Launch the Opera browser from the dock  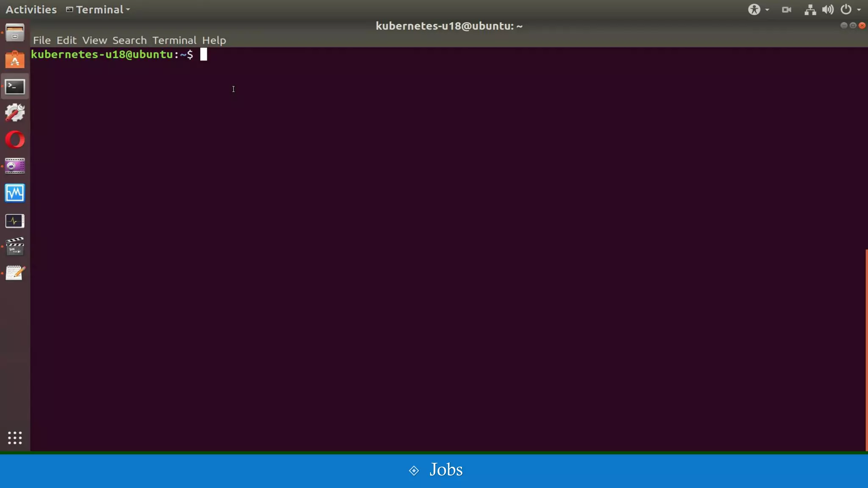click(15, 140)
